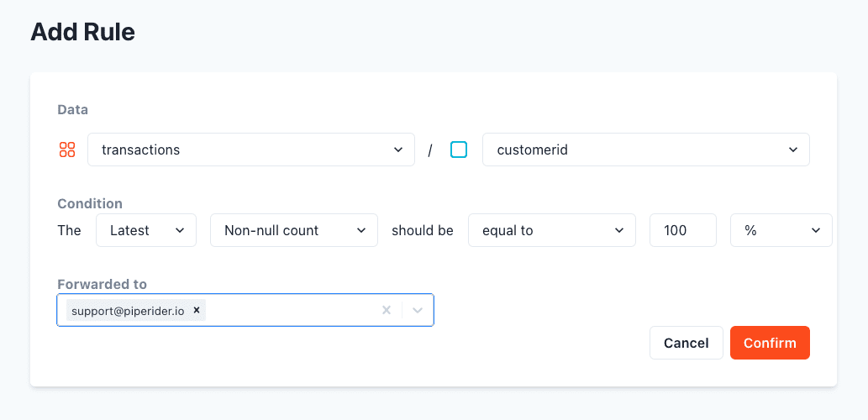The image size is (868, 420).
Task: Click the support@piperider.io email tag
Action: 128,311
